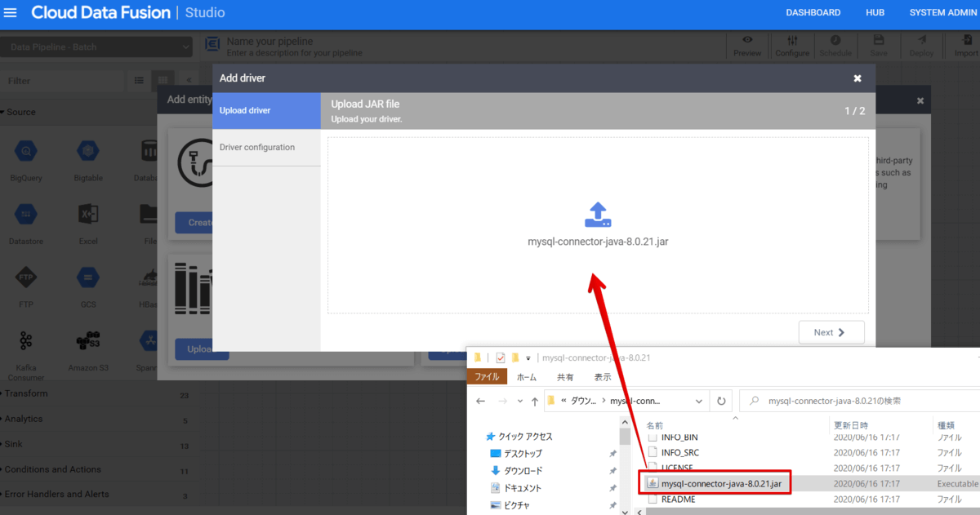
Task: Open the SYSTEM ADMIN link
Action: tap(944, 12)
